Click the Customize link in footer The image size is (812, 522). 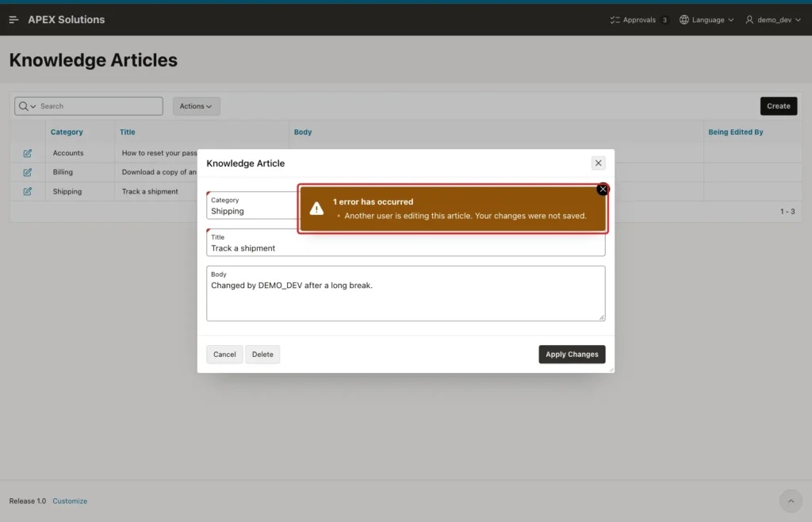tap(70, 501)
